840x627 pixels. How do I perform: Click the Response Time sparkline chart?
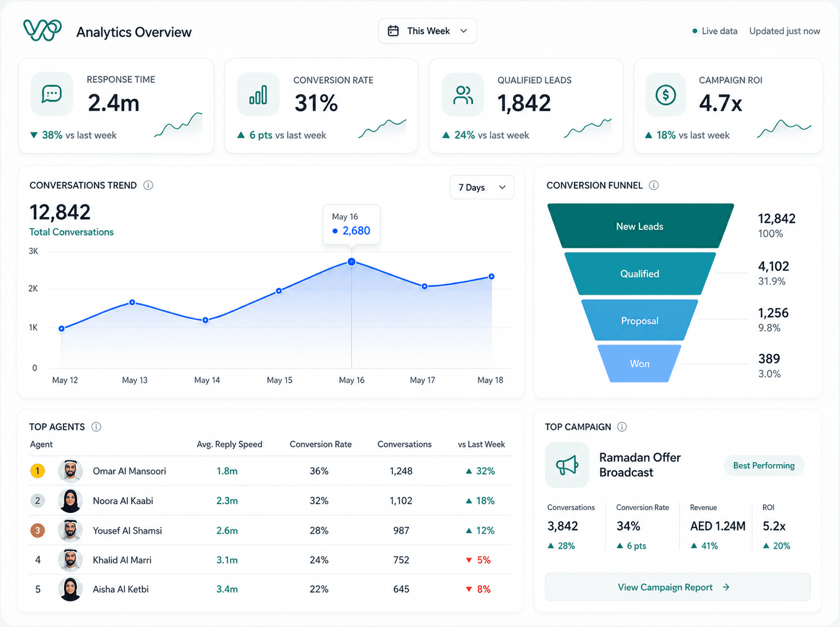[x=178, y=125]
